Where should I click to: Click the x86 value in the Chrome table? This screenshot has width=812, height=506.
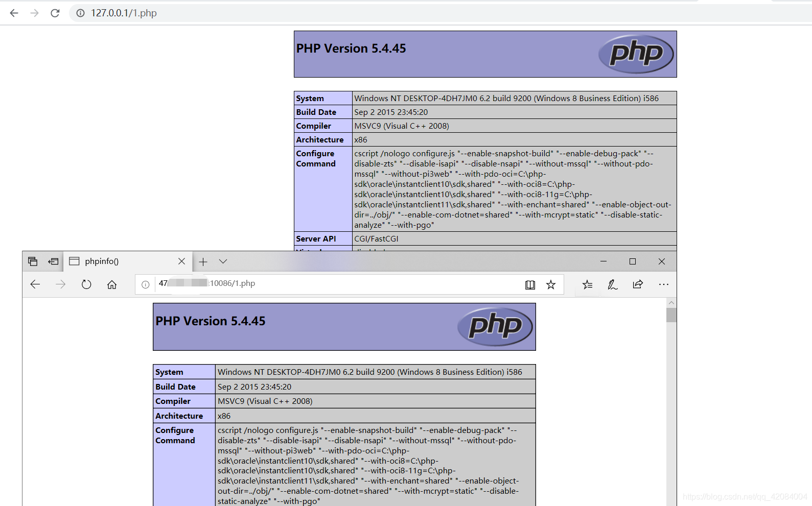point(361,140)
